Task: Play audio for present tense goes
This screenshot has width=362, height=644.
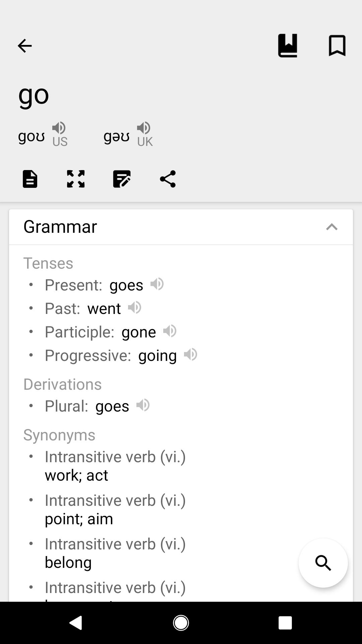Action: [x=157, y=284]
